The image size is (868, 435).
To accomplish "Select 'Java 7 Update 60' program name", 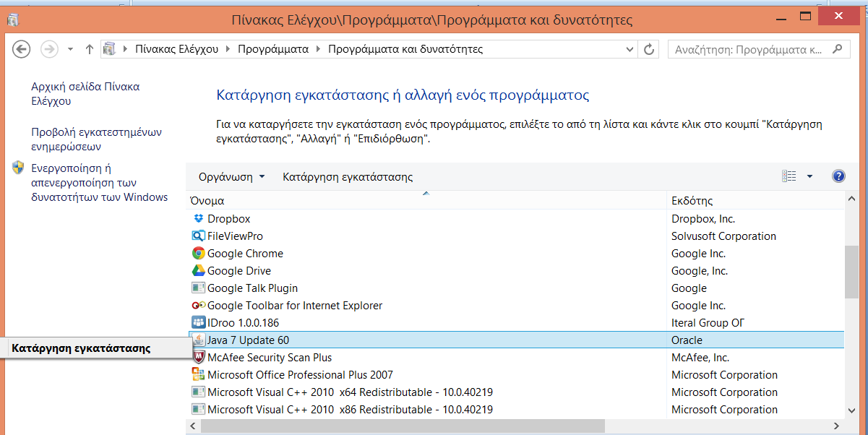I will [x=248, y=340].
